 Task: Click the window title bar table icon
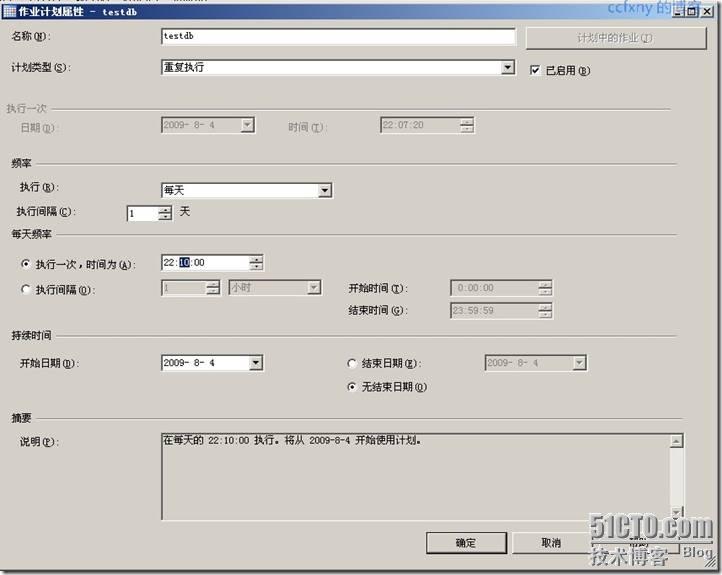click(9, 12)
